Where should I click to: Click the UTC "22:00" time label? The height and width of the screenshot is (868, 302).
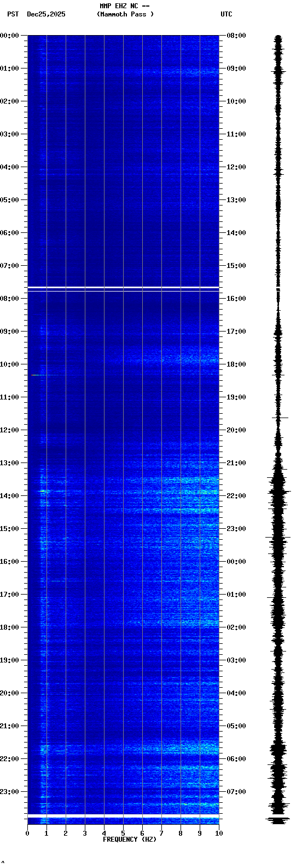click(x=236, y=496)
